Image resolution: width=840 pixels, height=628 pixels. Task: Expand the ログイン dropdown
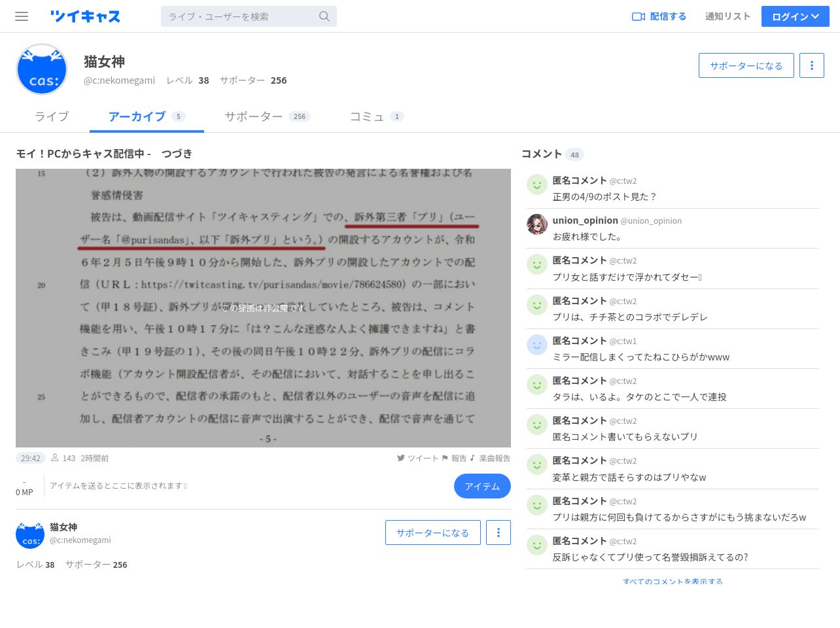tap(796, 16)
